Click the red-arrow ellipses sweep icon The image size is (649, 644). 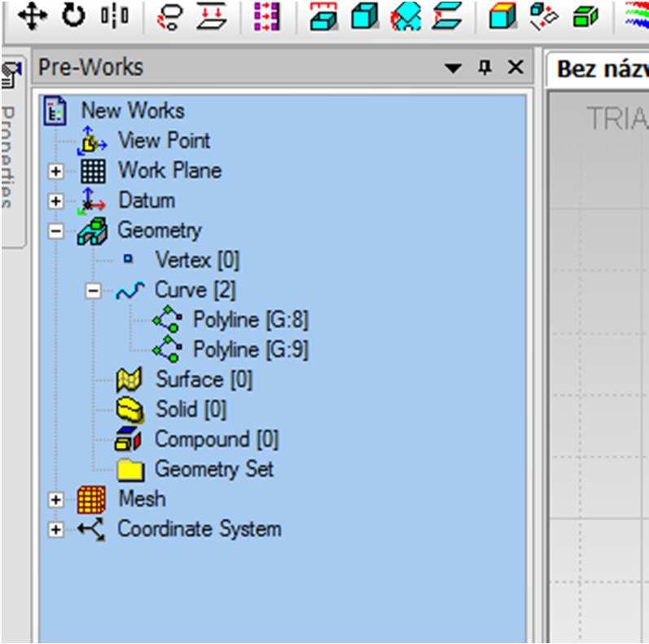(x=169, y=16)
